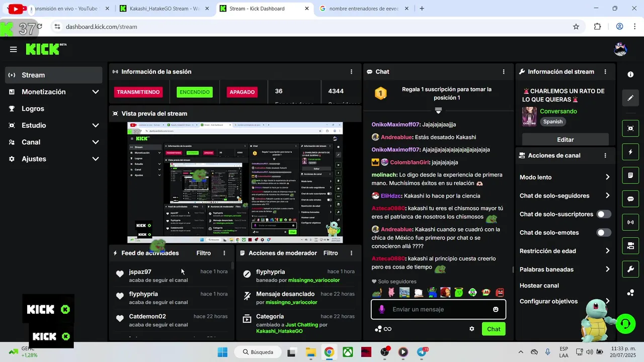
Task: Open Restricción de edad options arrow
Action: click(x=607, y=251)
